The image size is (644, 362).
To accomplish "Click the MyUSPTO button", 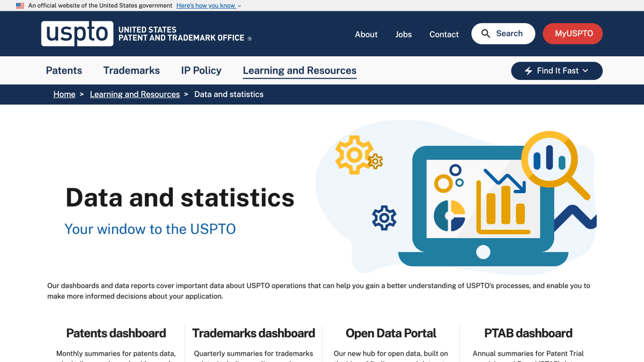I will click(573, 33).
